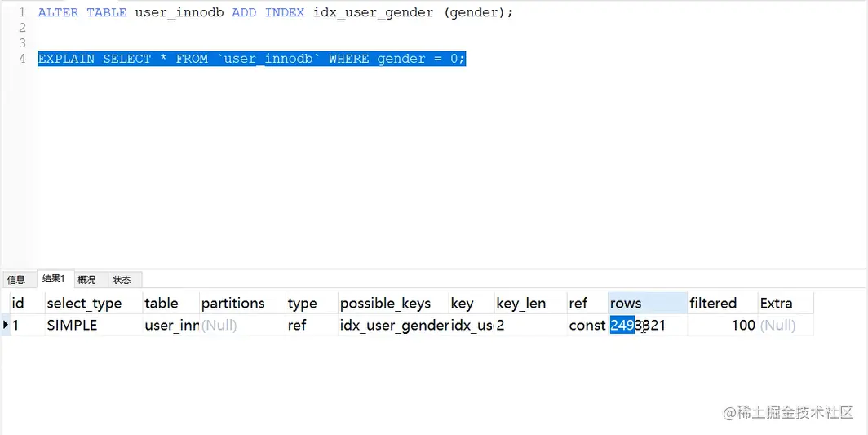The width and height of the screenshot is (868, 435).
Task: Click the key_len column header
Action: 530,303
